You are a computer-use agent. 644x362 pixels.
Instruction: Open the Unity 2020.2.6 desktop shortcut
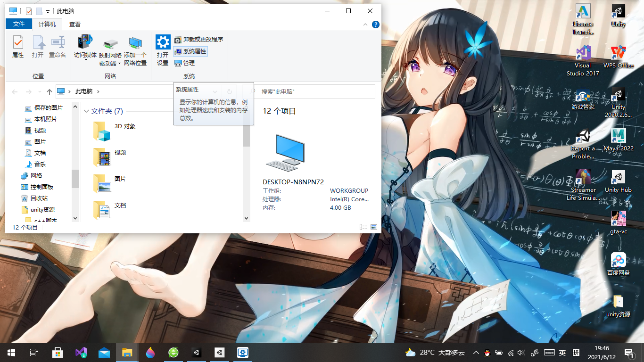pos(619,102)
